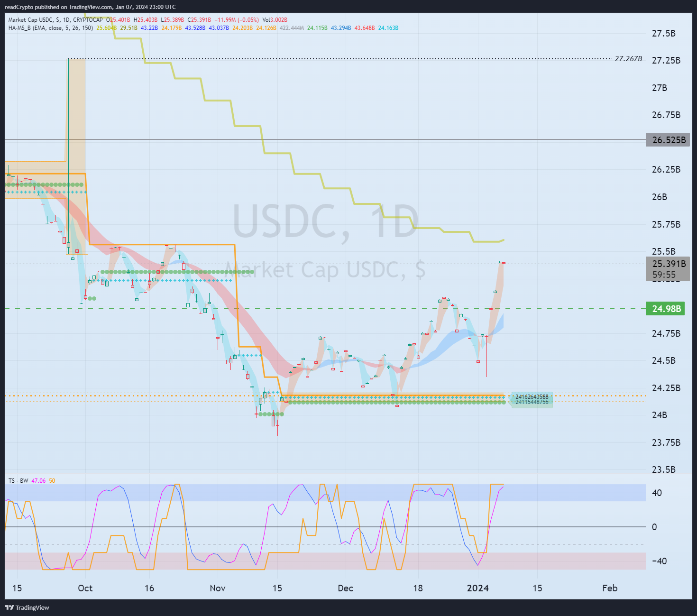Click the Nov label on time axis

point(218,588)
